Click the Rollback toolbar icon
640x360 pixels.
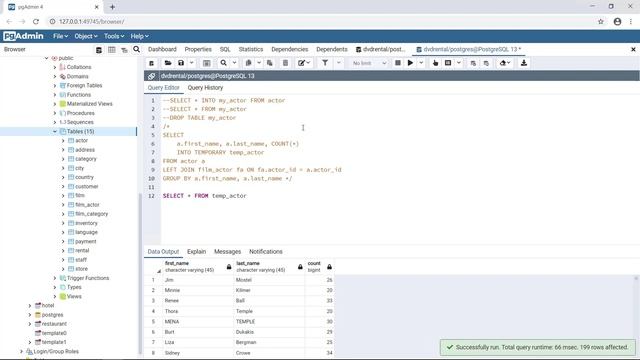486,63
